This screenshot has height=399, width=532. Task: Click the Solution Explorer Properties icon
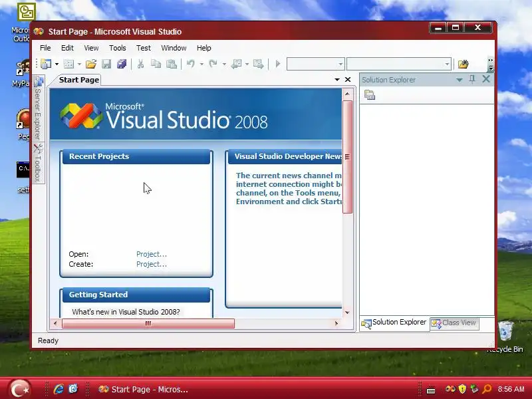[370, 95]
